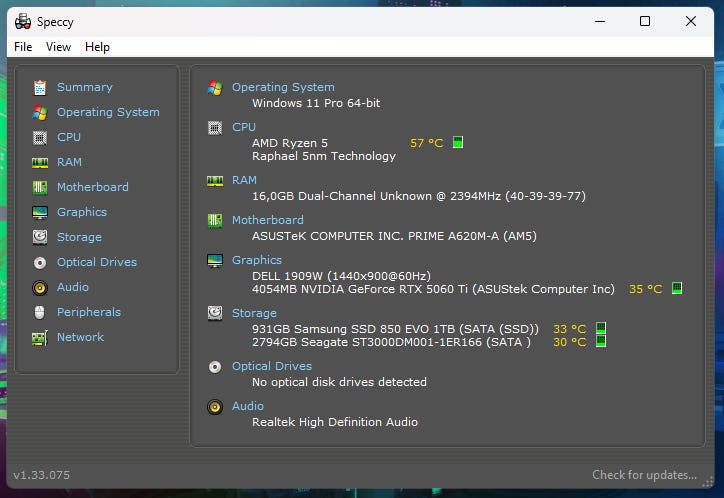Click the NVIDIA GeForce RTX 5060 Ti line
The width and height of the screenshot is (724, 498).
click(434, 289)
